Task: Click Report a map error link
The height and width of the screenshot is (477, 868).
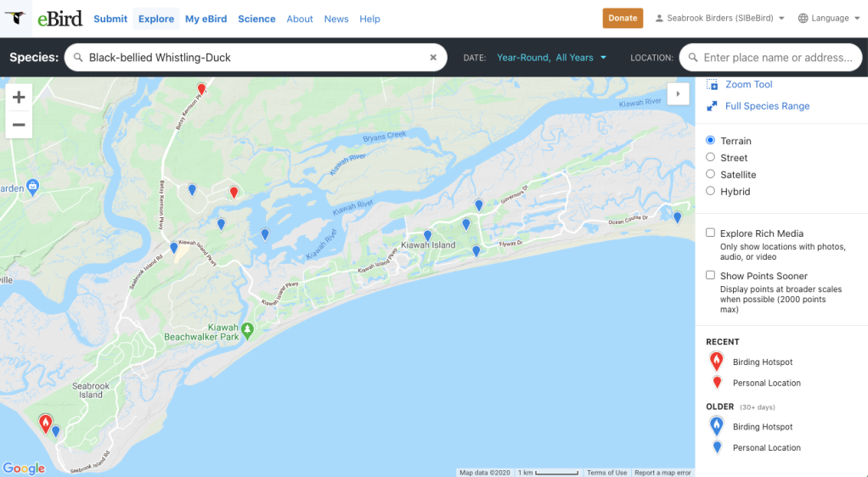Action: 662,473
